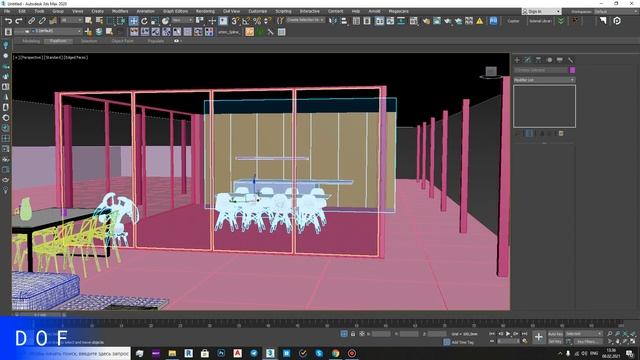This screenshot has height=360, width=640.
Task: Click Play Animation button
Action: click(508, 334)
